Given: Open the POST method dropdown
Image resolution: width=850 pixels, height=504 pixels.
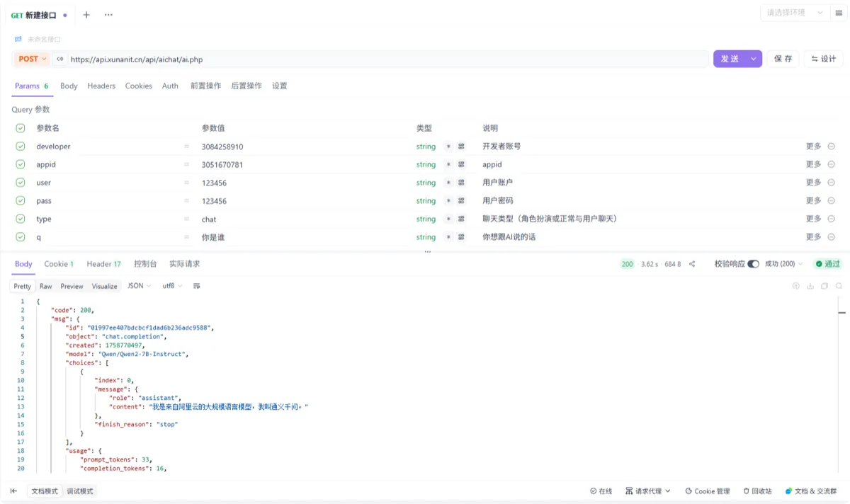Looking at the screenshot, I should tap(32, 59).
